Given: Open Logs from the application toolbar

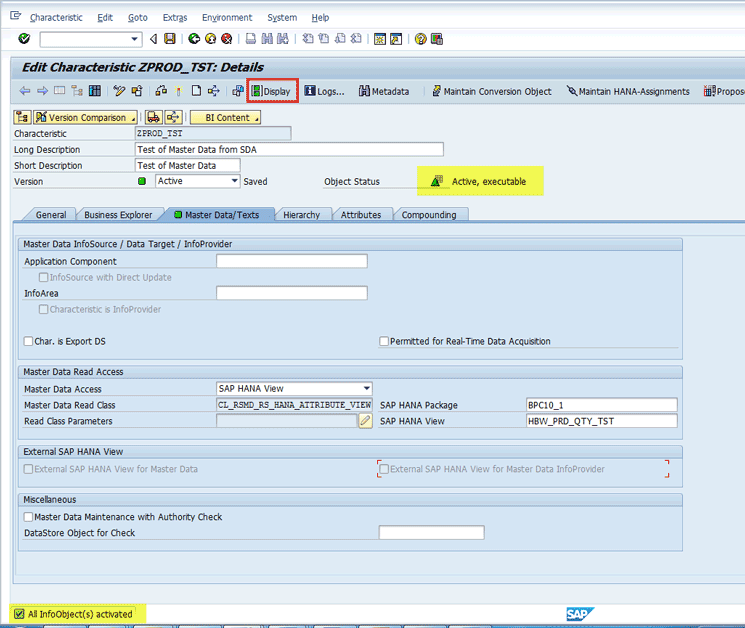Looking at the screenshot, I should [x=325, y=91].
